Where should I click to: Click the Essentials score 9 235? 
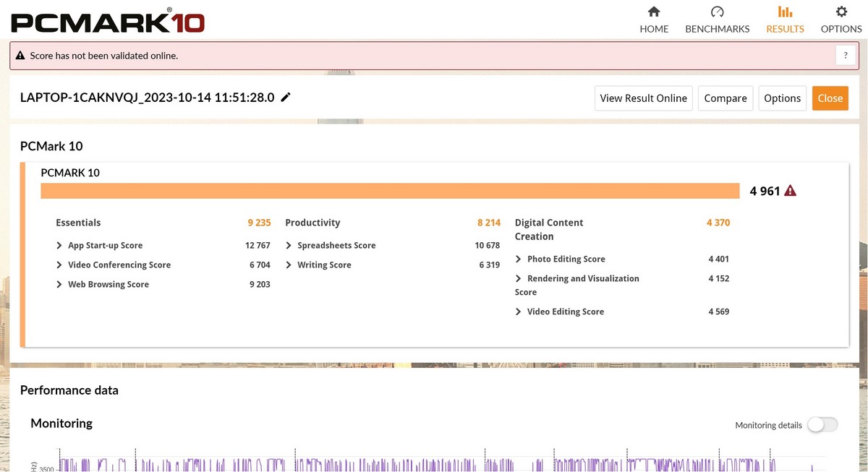[x=259, y=223]
